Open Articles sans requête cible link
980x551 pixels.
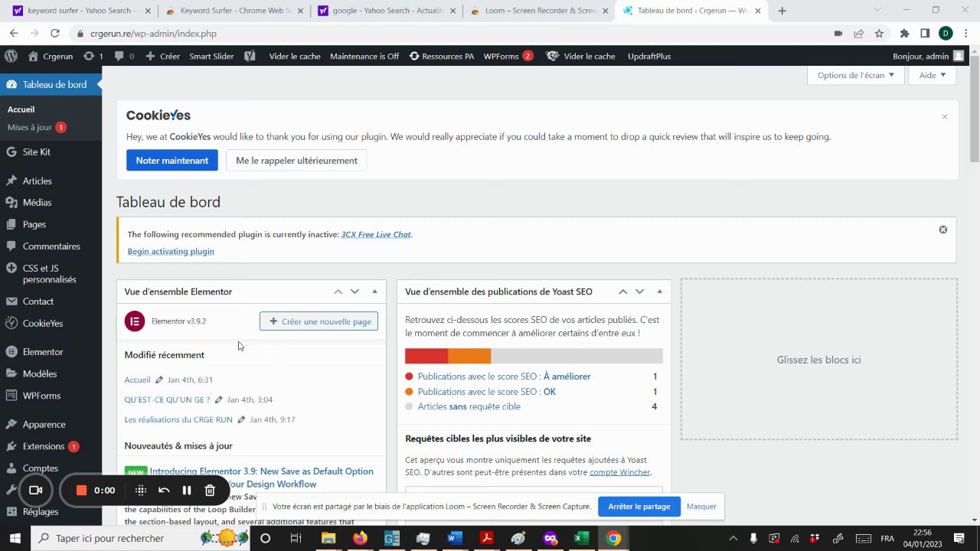point(469,406)
